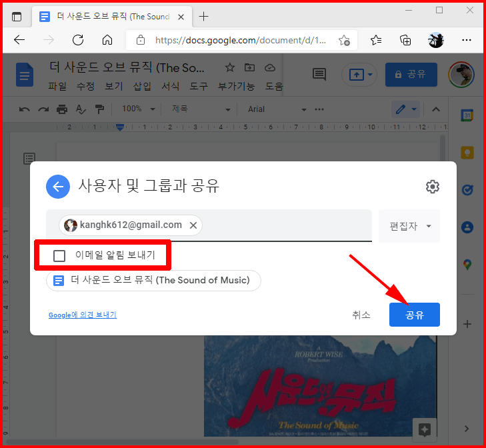Screen dimensions: 486x448
Task: Click the undo icon
Action: [x=25, y=109]
